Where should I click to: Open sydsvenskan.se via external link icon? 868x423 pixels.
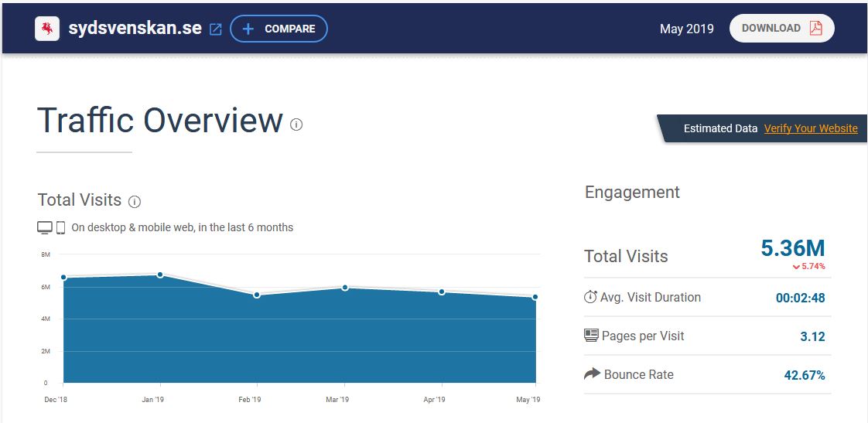click(216, 29)
